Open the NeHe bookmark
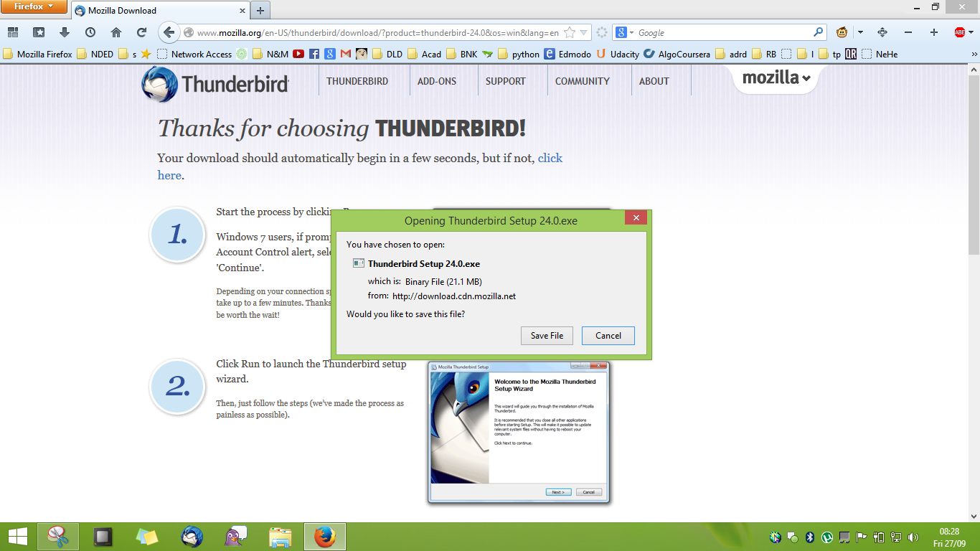Screen dimensions: 980x551 (x=880, y=54)
